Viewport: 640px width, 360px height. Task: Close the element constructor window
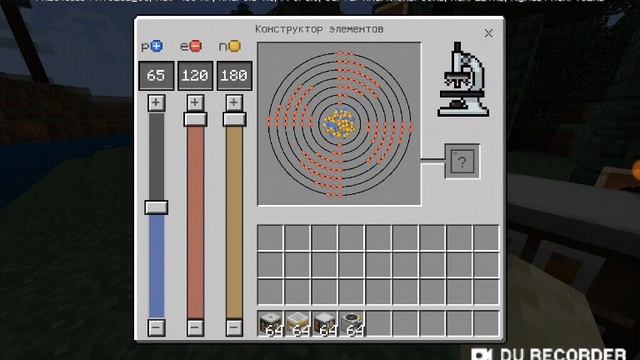pyautogui.click(x=489, y=33)
